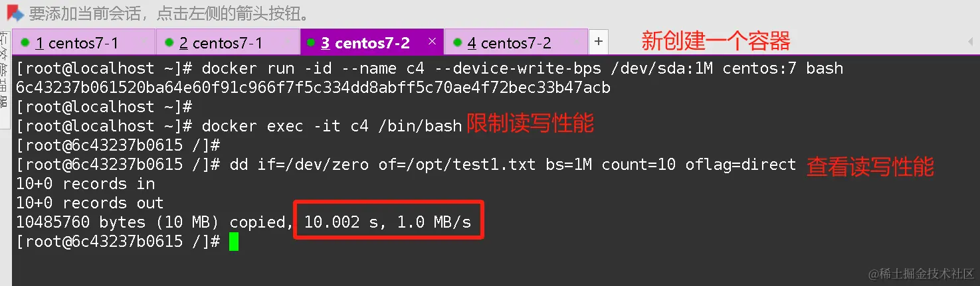Expand the vertical session manager side panel

coord(5,70)
